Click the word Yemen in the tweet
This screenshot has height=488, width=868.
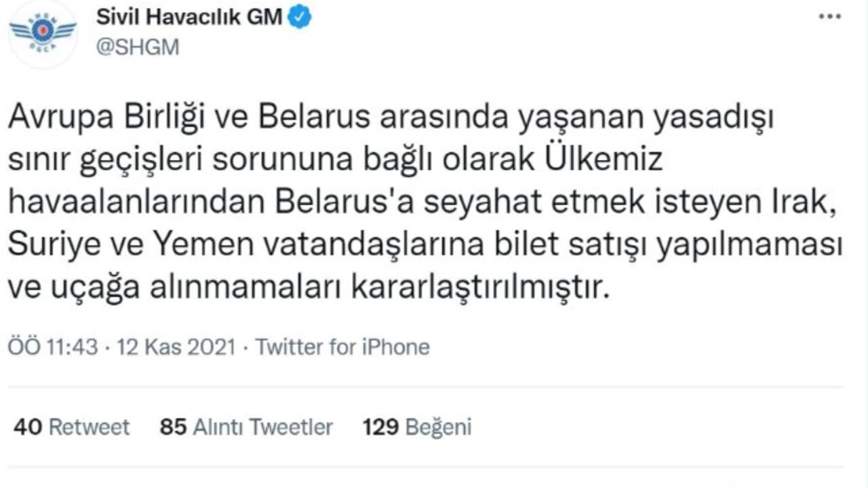tap(195, 246)
